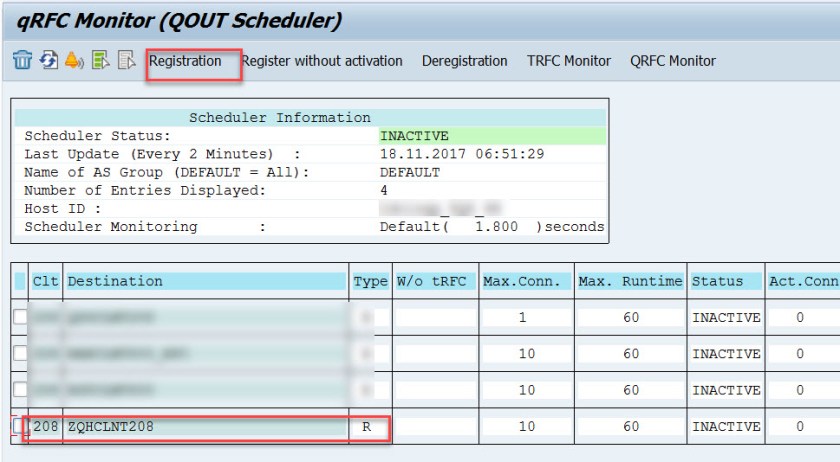The height and width of the screenshot is (462, 840).
Task: Click the client 208 cell
Action: pos(46,426)
